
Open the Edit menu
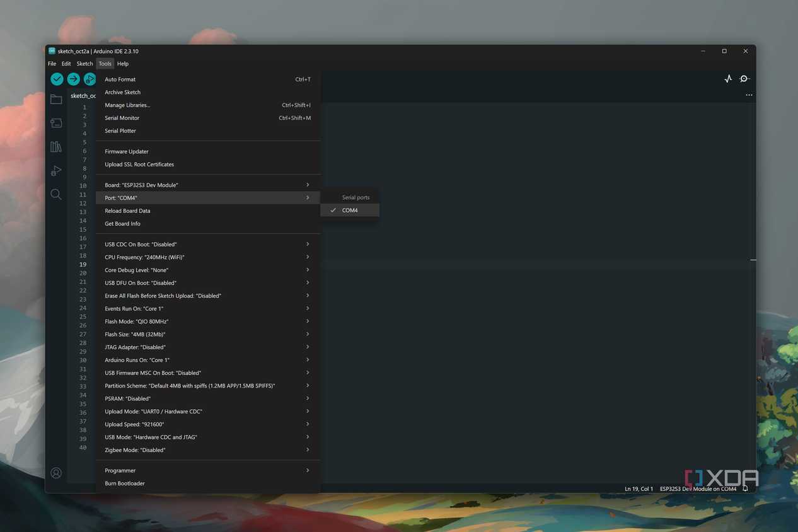pyautogui.click(x=66, y=64)
